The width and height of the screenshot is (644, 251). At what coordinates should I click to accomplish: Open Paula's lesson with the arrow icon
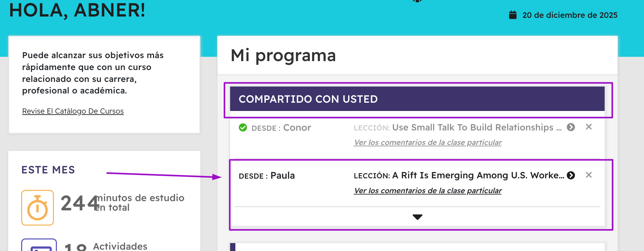click(571, 175)
